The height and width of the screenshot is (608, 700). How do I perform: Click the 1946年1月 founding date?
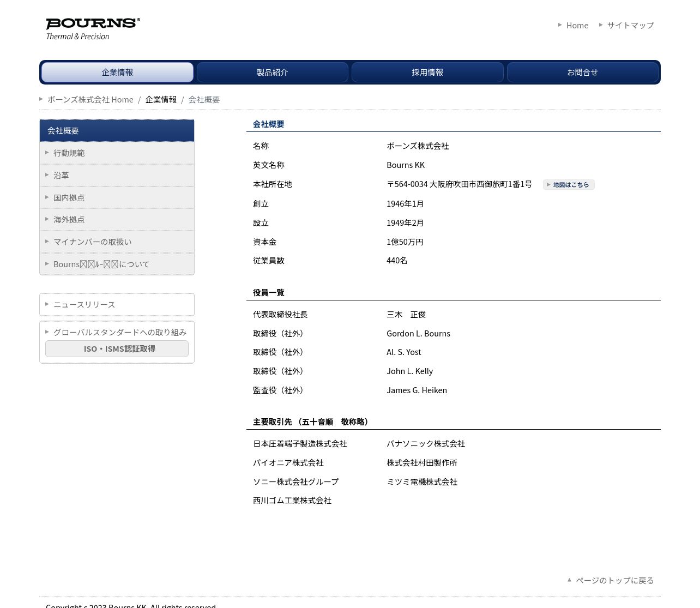point(405,204)
